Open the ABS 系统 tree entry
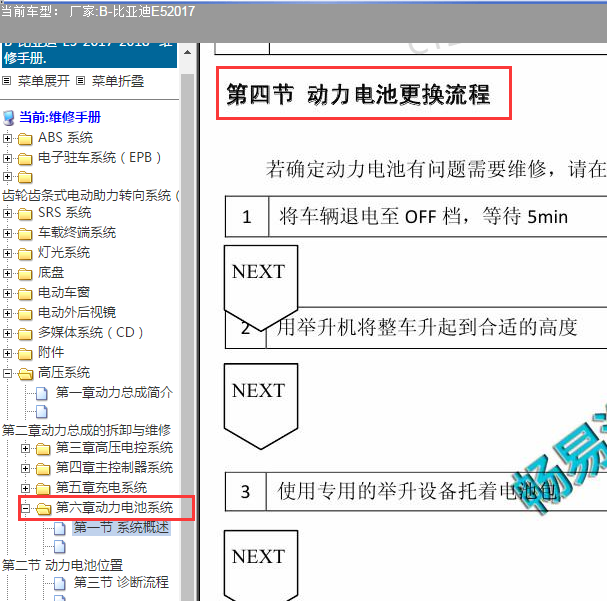Screen dimensions: 607x601 click(x=65, y=138)
